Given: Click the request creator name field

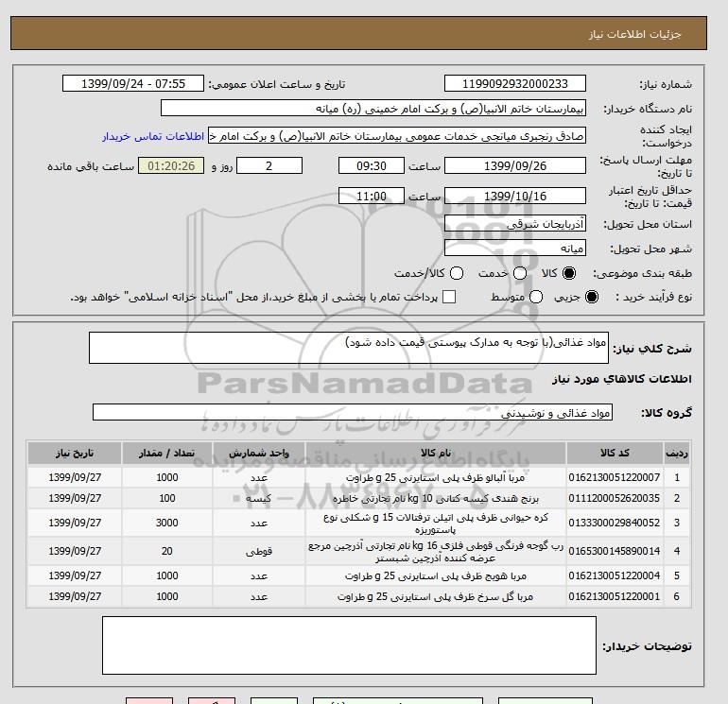Looking at the screenshot, I should [x=396, y=136].
